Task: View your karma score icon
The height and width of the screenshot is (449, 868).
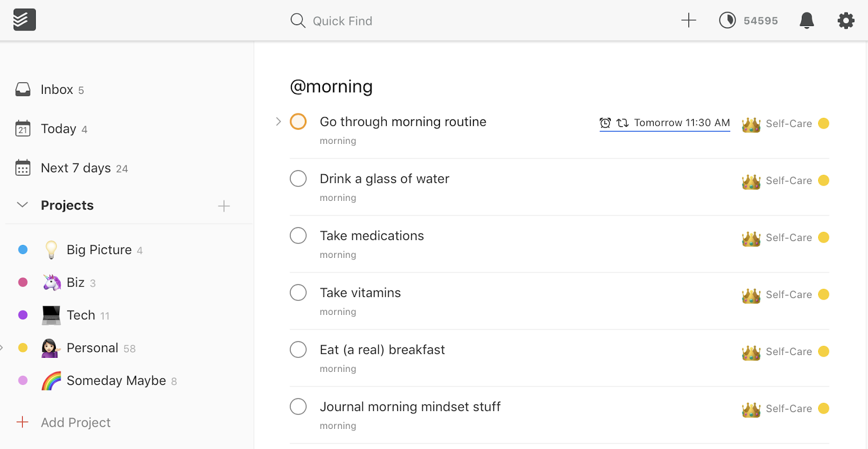Action: pyautogui.click(x=727, y=20)
